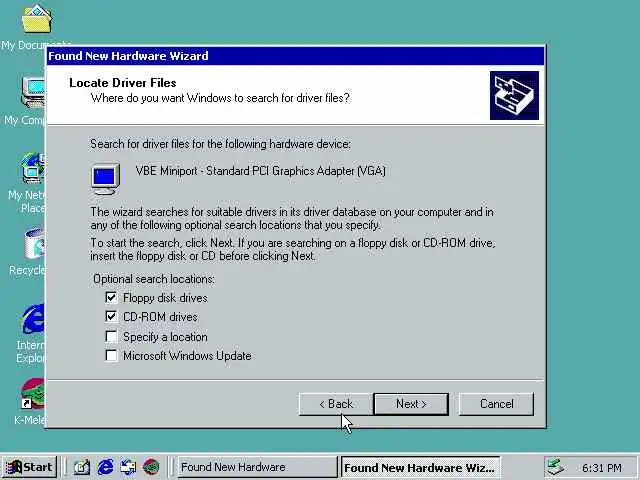Screen dimensions: 640x480
Task: Click the Show Desktop quick launch icon
Action: [82, 467]
